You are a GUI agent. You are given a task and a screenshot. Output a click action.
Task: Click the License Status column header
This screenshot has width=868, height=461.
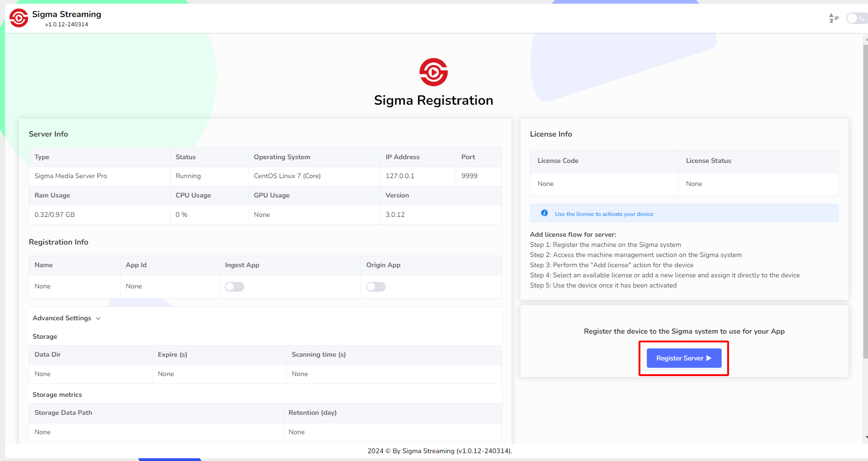pos(708,161)
